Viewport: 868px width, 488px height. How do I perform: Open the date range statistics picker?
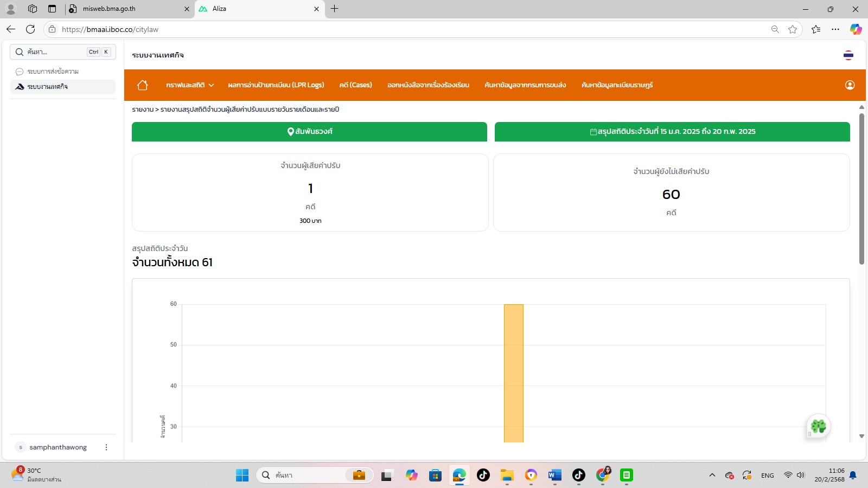tap(672, 132)
